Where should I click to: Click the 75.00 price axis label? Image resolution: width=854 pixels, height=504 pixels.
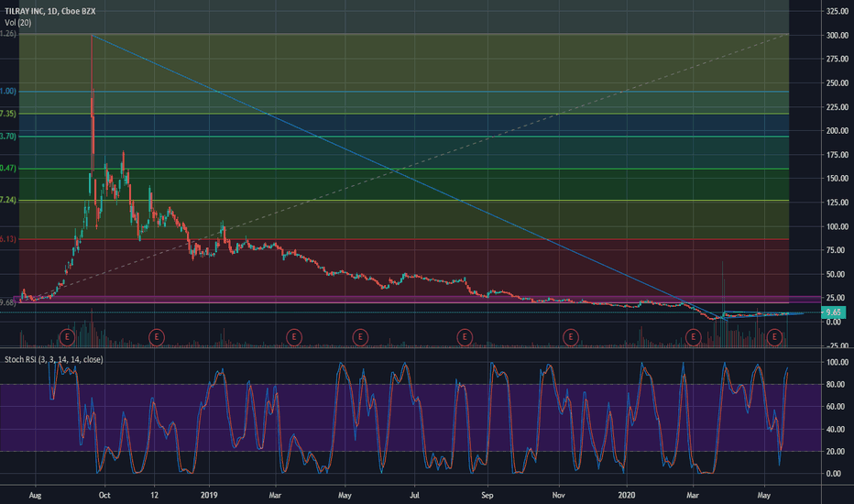click(x=838, y=250)
